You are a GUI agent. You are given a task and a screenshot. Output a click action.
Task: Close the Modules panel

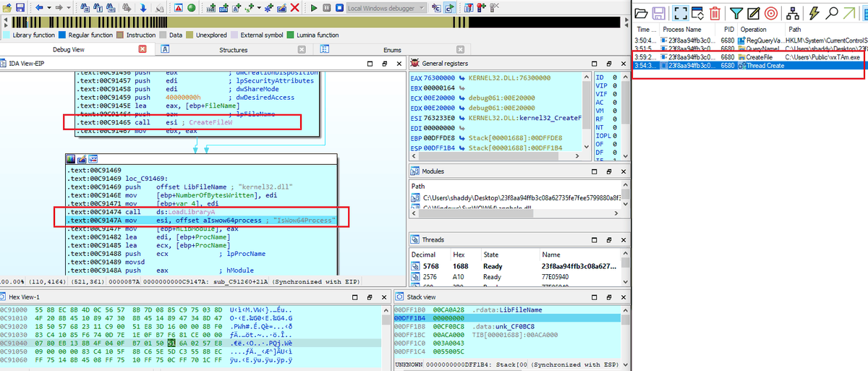click(x=624, y=171)
